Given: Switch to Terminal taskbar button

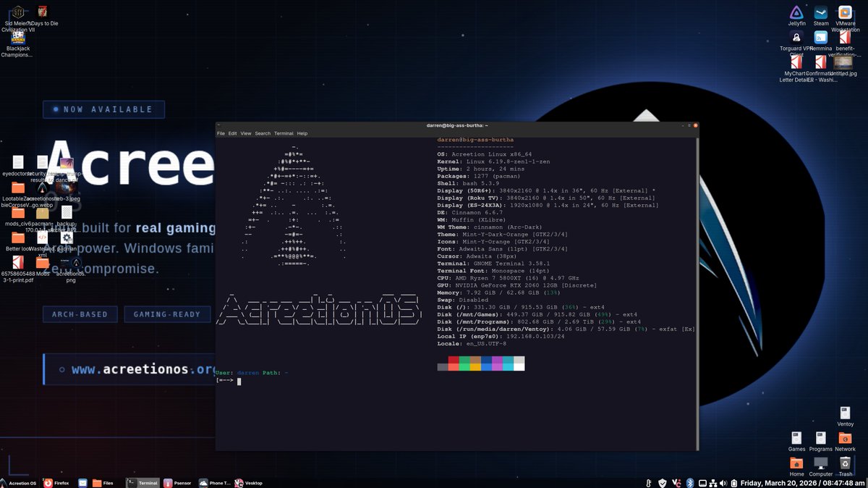Looking at the screenshot, I should [142, 482].
